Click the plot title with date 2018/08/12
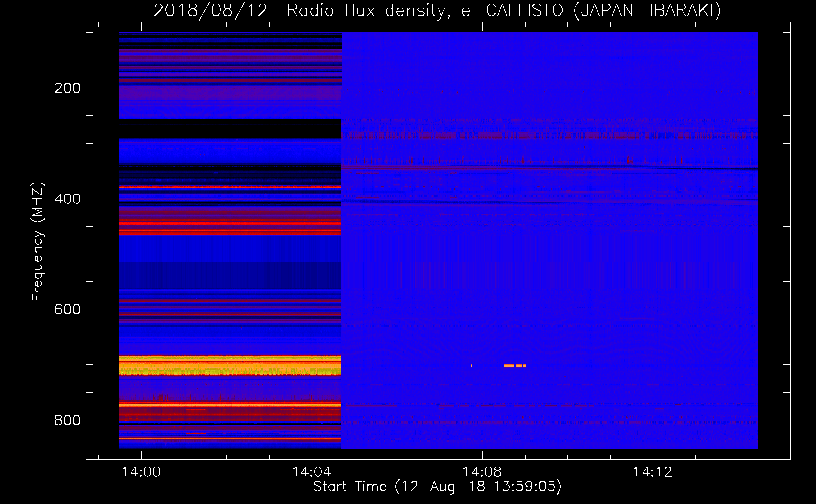This screenshot has width=816, height=504. [x=437, y=10]
